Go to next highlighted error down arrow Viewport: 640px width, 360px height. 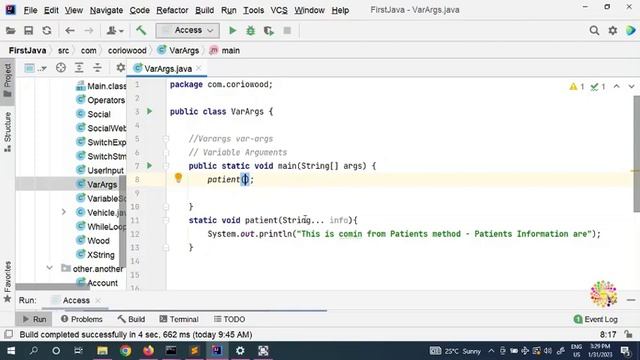tap(631, 87)
